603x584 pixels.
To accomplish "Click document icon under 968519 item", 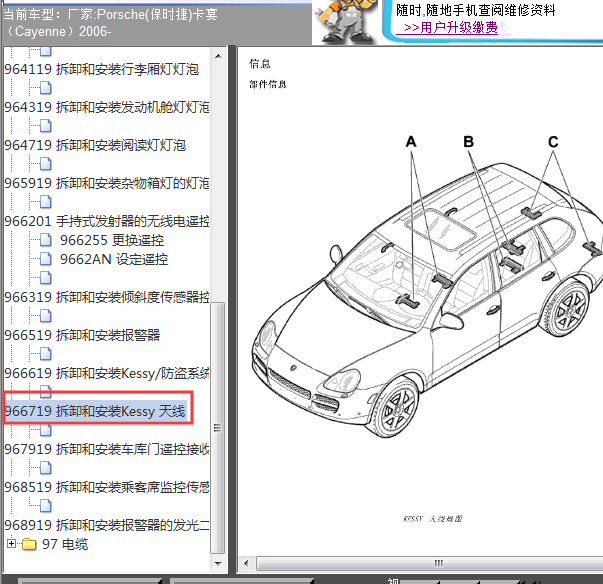I will click(x=46, y=506).
